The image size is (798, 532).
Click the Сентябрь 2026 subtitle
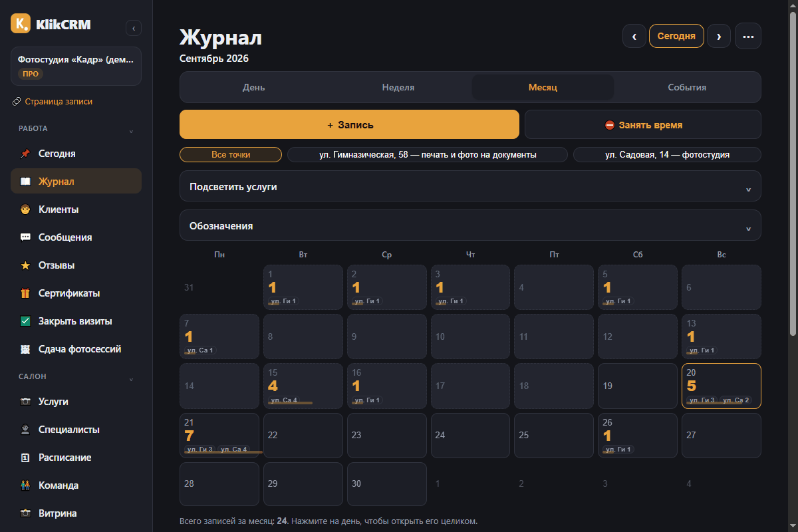click(214, 59)
